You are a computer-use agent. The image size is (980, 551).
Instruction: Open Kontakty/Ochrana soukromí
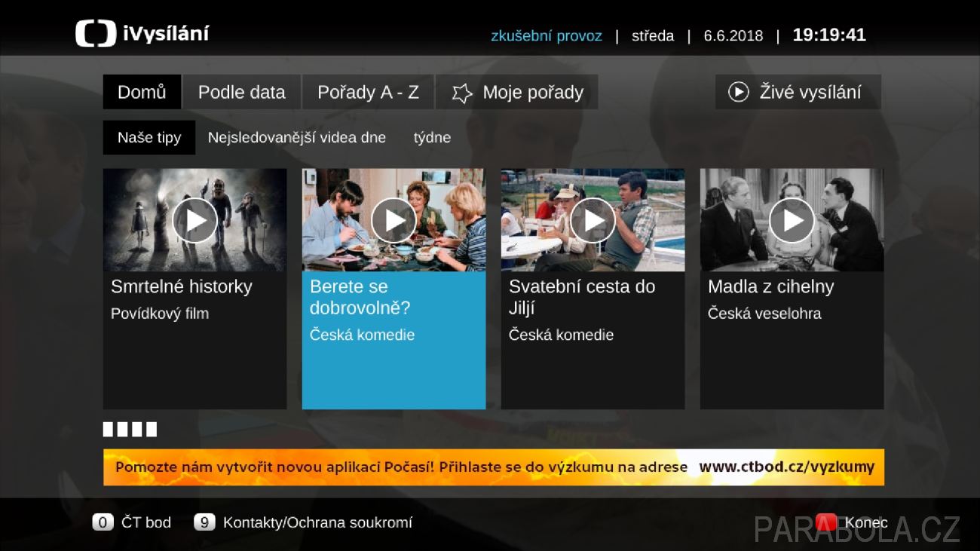coord(317,522)
